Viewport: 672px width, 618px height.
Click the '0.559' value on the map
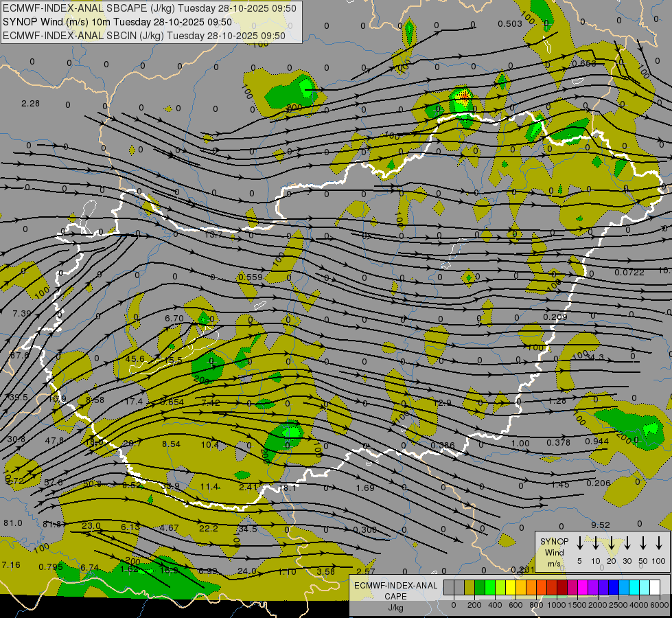(251, 277)
